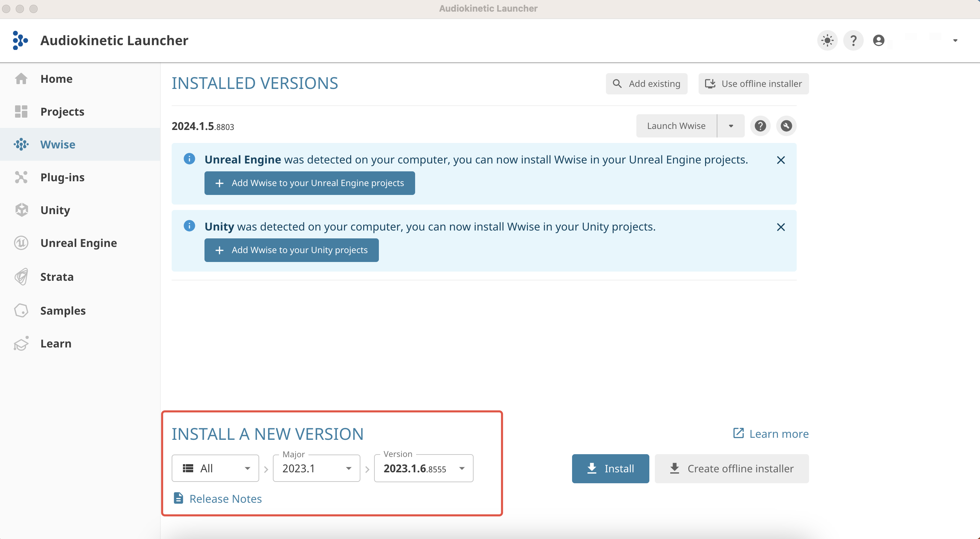
Task: Open wrench modify icon for 2024.1.5
Action: 786,126
